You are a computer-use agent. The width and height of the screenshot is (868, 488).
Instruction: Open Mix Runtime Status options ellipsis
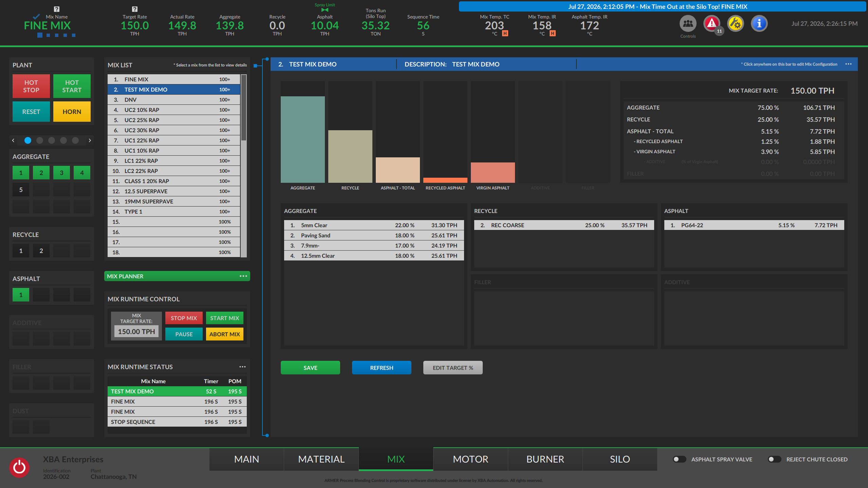(x=242, y=367)
